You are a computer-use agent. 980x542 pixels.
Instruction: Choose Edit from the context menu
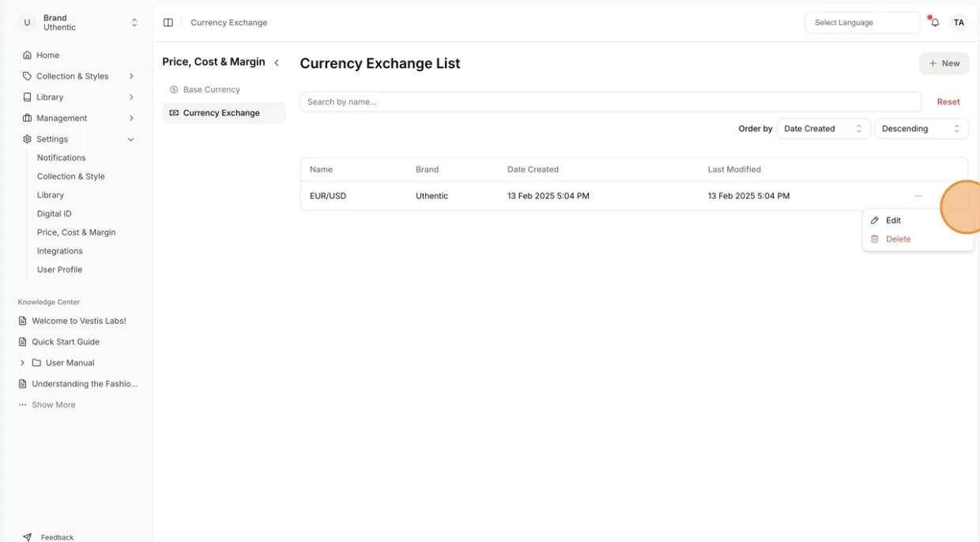[918, 220]
